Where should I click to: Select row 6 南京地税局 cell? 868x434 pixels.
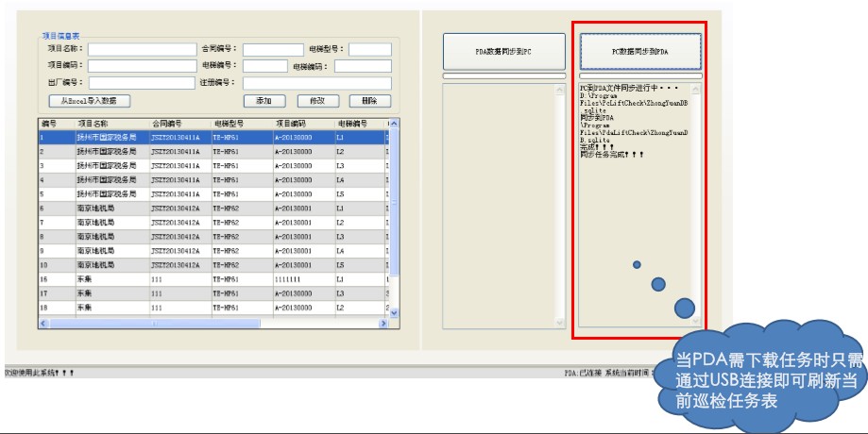112,209
